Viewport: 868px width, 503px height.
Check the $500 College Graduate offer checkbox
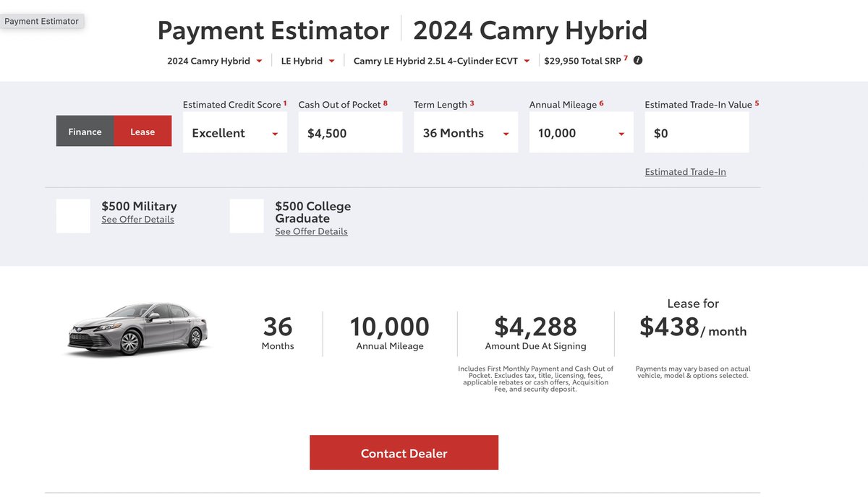click(x=247, y=216)
